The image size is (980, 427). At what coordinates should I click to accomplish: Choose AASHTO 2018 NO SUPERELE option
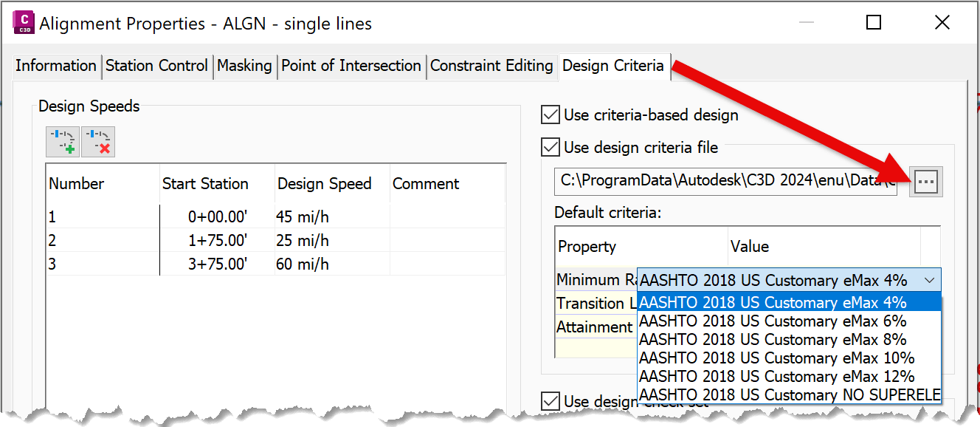(789, 394)
